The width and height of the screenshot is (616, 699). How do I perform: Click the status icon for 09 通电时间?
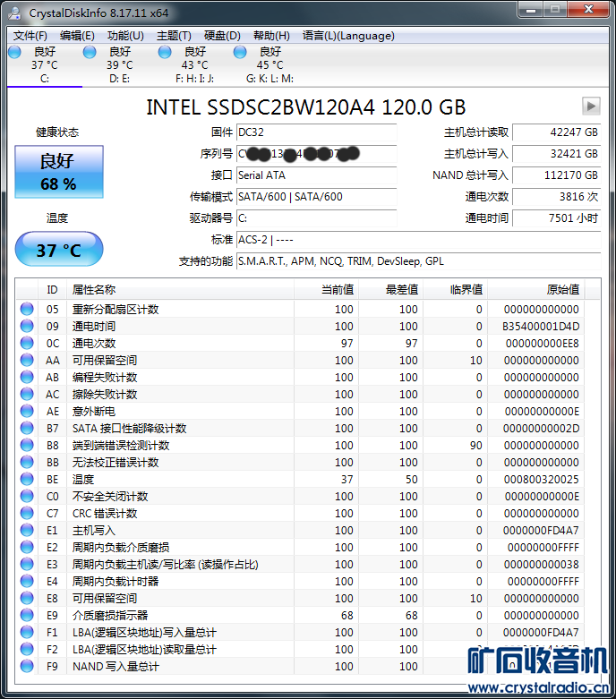pyautogui.click(x=27, y=326)
